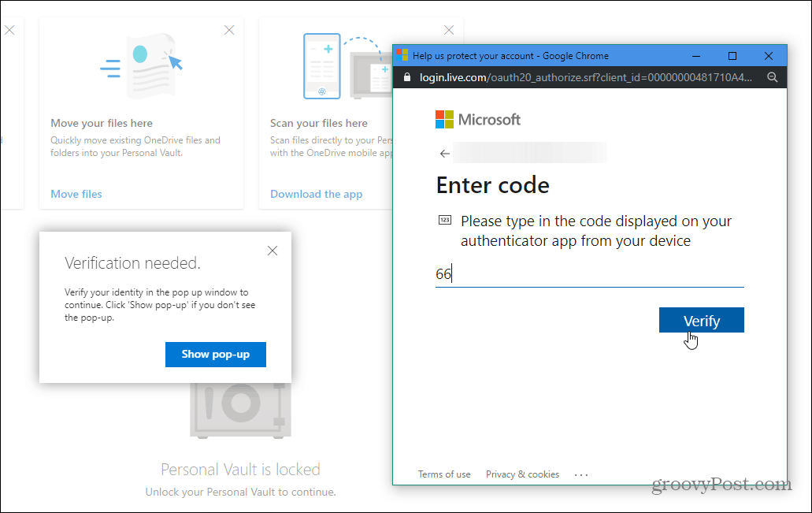
Task: Close the Chrome popup window
Action: tap(769, 56)
